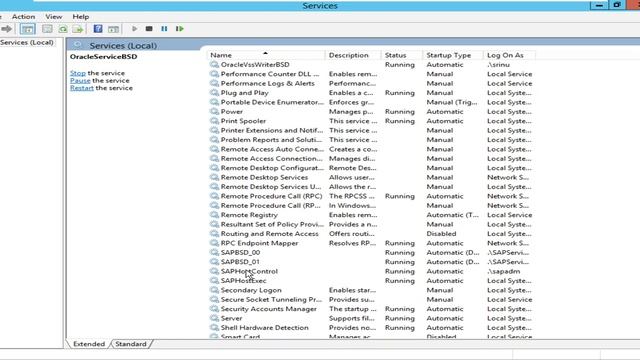
Task: Sort by the Description column header
Action: tap(353, 55)
